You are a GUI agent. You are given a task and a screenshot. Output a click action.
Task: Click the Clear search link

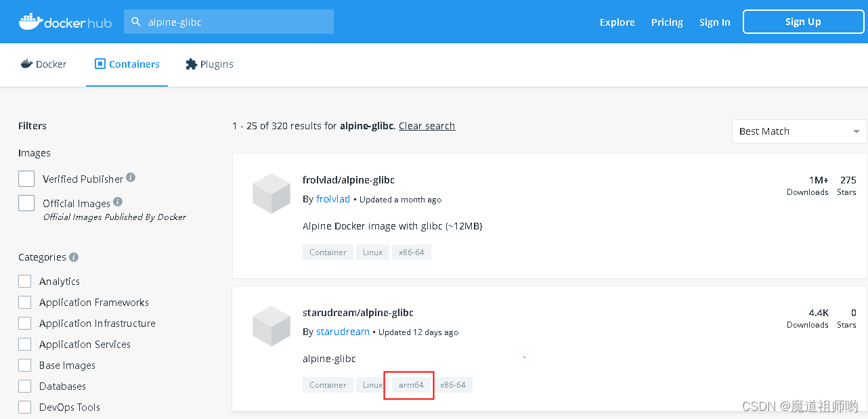click(x=427, y=126)
